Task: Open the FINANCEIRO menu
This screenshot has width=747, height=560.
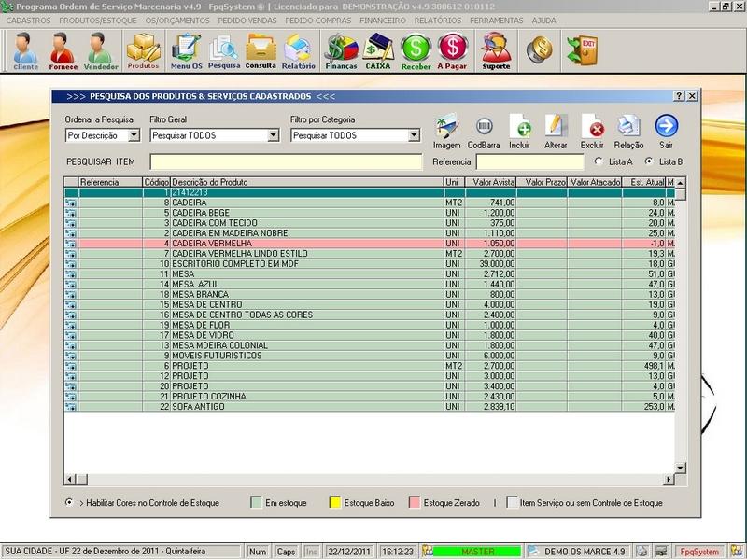Action: click(x=384, y=20)
